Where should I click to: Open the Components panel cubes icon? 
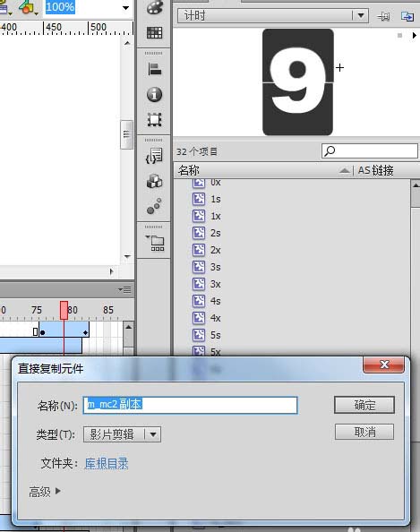154,181
